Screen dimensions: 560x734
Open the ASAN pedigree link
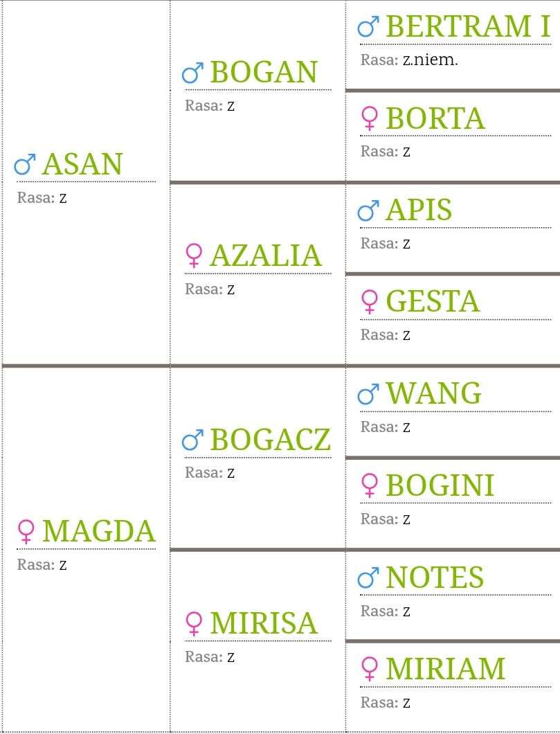[x=82, y=164]
